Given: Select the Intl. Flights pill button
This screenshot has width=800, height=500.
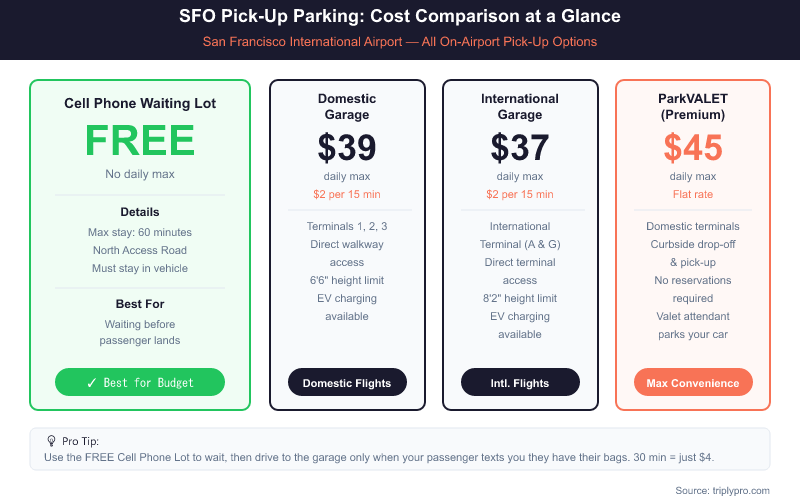Looking at the screenshot, I should (520, 383).
